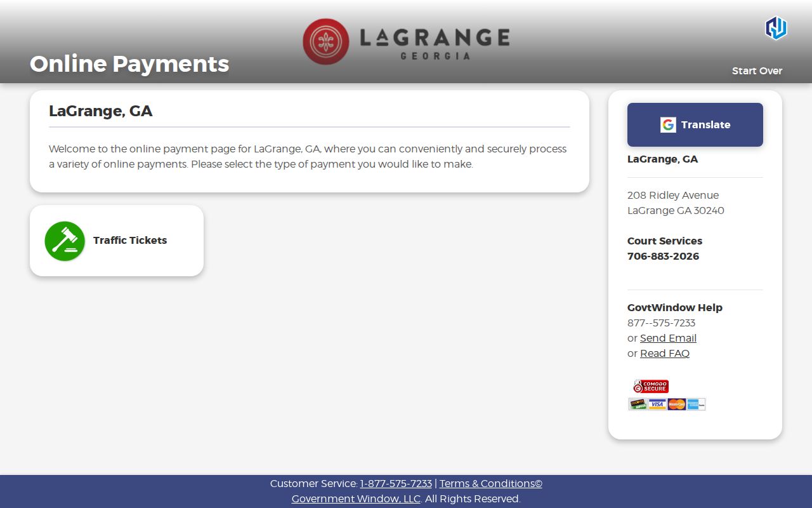
Task: Click the Discover card icon
Action: 638,404
